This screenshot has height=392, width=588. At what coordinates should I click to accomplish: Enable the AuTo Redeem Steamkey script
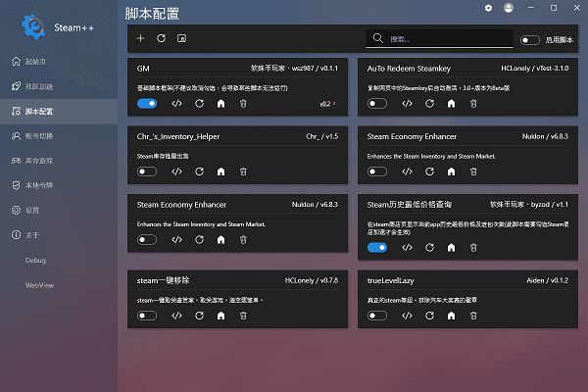(377, 104)
